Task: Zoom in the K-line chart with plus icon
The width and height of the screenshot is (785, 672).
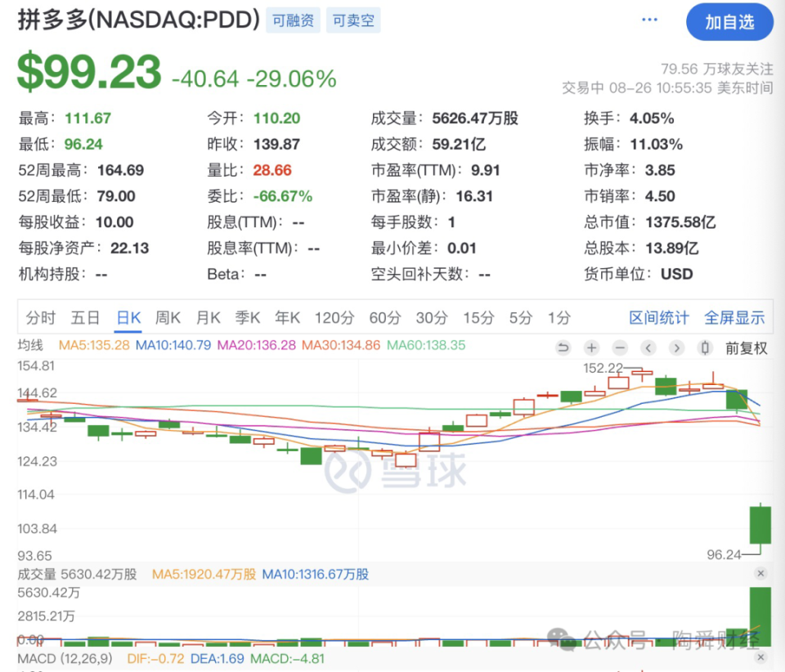Action: click(591, 347)
